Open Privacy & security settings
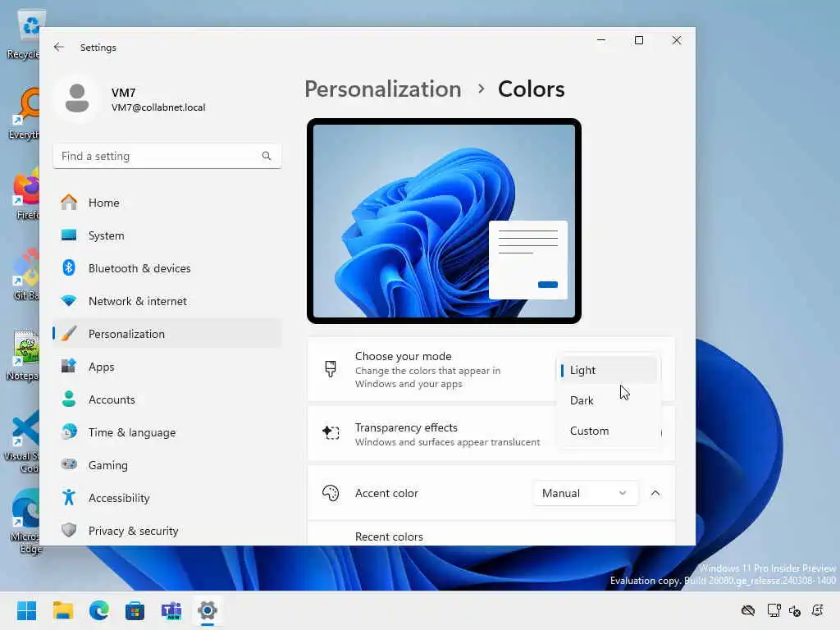 pyautogui.click(x=167, y=531)
